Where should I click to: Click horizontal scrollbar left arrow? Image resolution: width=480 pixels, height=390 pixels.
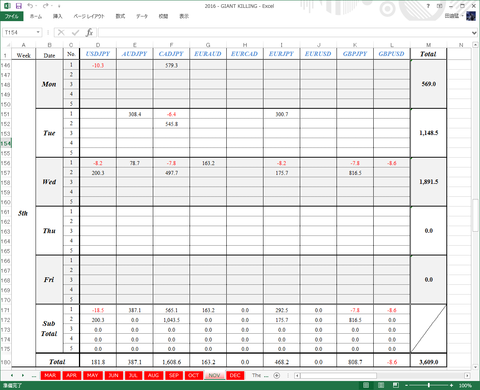click(x=297, y=376)
